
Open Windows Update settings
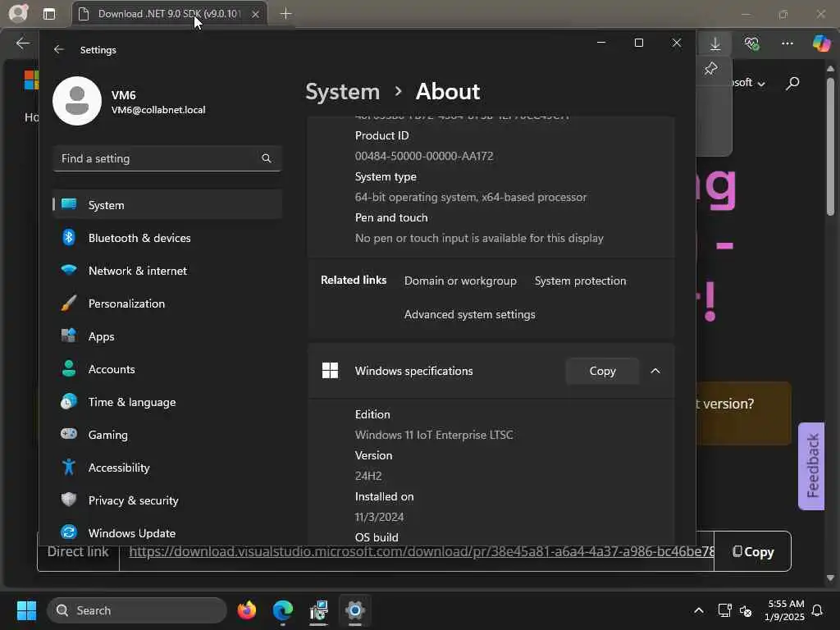pos(167,533)
